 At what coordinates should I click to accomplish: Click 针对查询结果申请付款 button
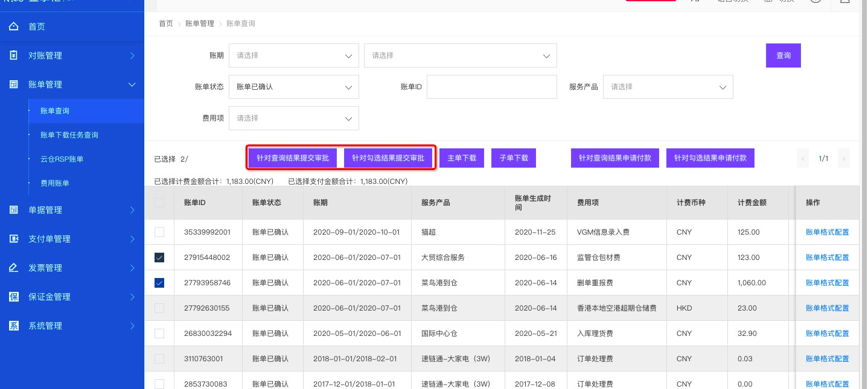(x=615, y=158)
